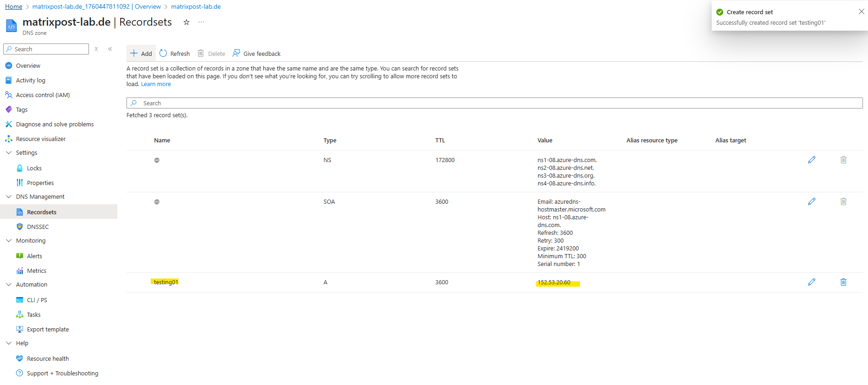Click the Value column header
The image size is (868, 385).
point(545,141)
